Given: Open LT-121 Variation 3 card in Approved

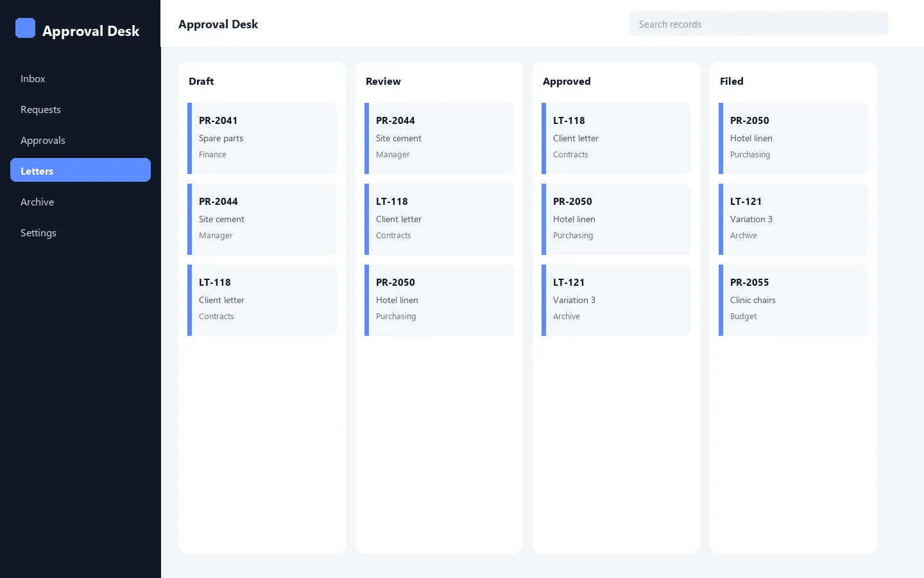Looking at the screenshot, I should coord(616,300).
